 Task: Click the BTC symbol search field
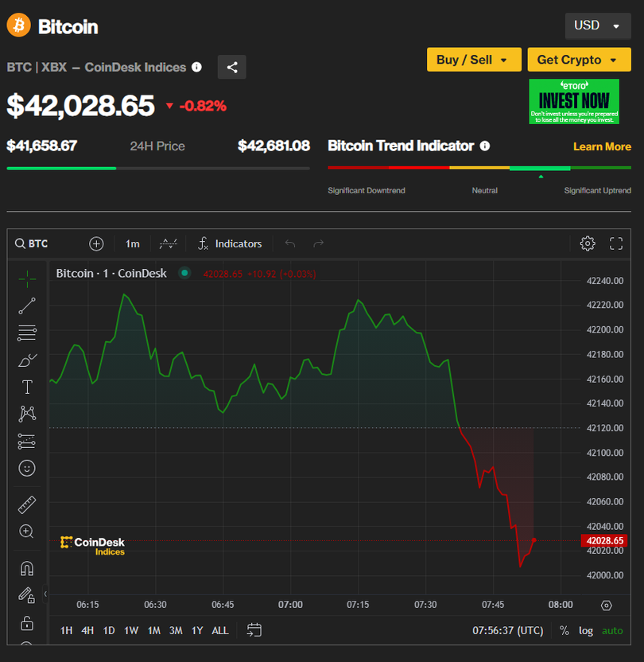[x=48, y=243]
